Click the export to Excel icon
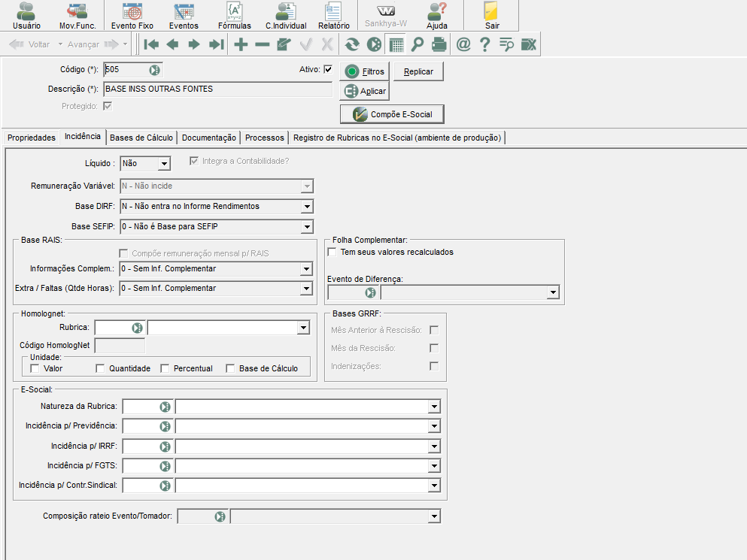This screenshot has width=747, height=560. [x=529, y=44]
